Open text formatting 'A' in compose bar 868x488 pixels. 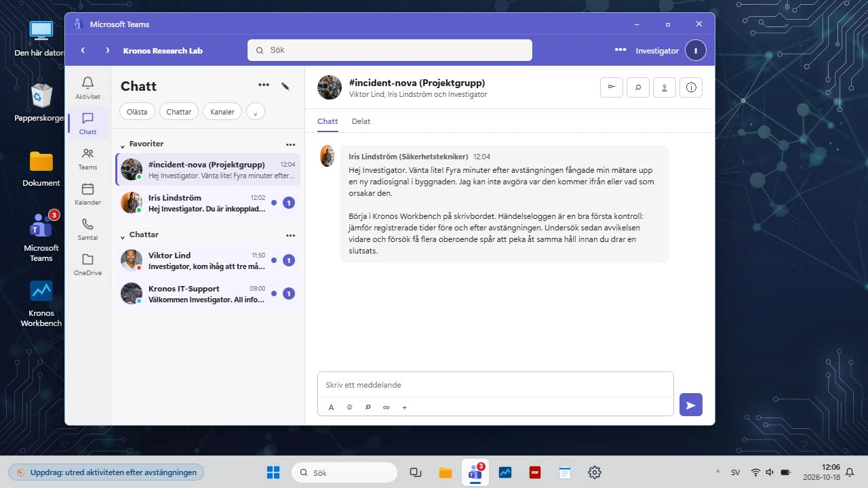(332, 407)
